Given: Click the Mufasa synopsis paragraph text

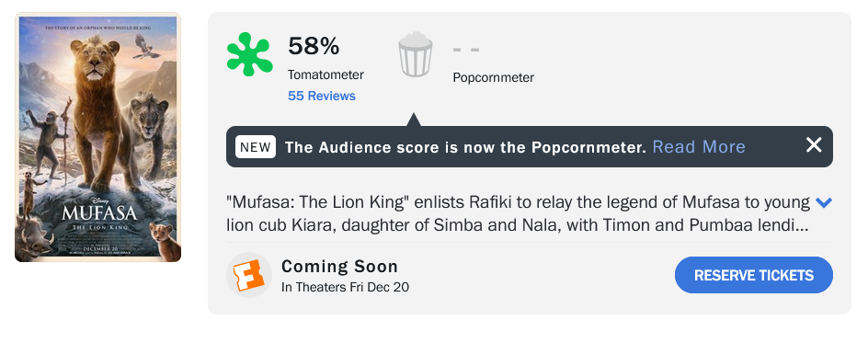Looking at the screenshot, I should click(x=519, y=213).
